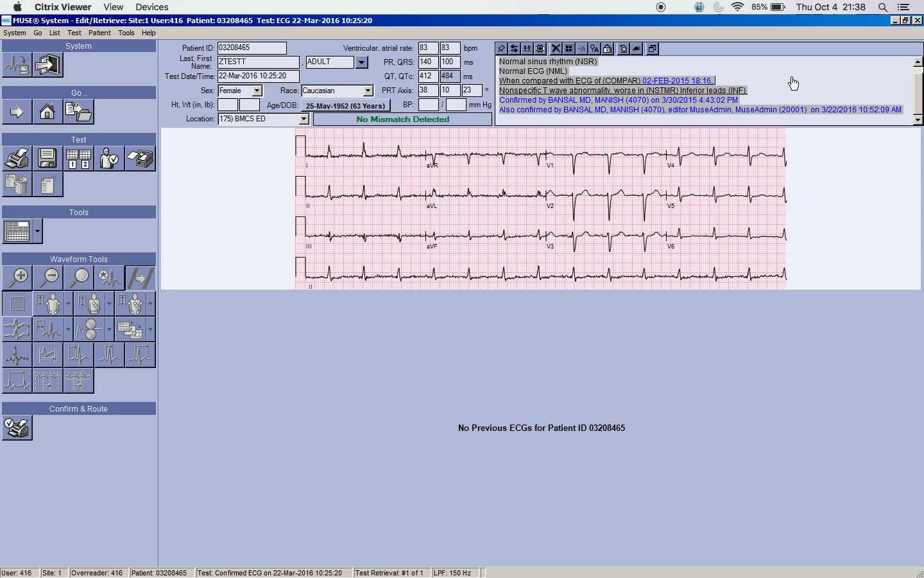The height and width of the screenshot is (578, 924).
Task: Open the Patient menu
Action: point(99,33)
